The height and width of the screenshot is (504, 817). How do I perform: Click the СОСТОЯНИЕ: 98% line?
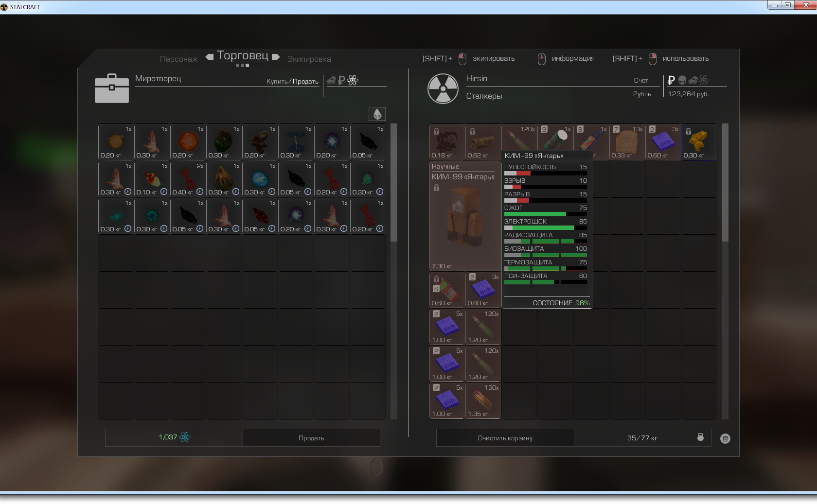tap(561, 303)
